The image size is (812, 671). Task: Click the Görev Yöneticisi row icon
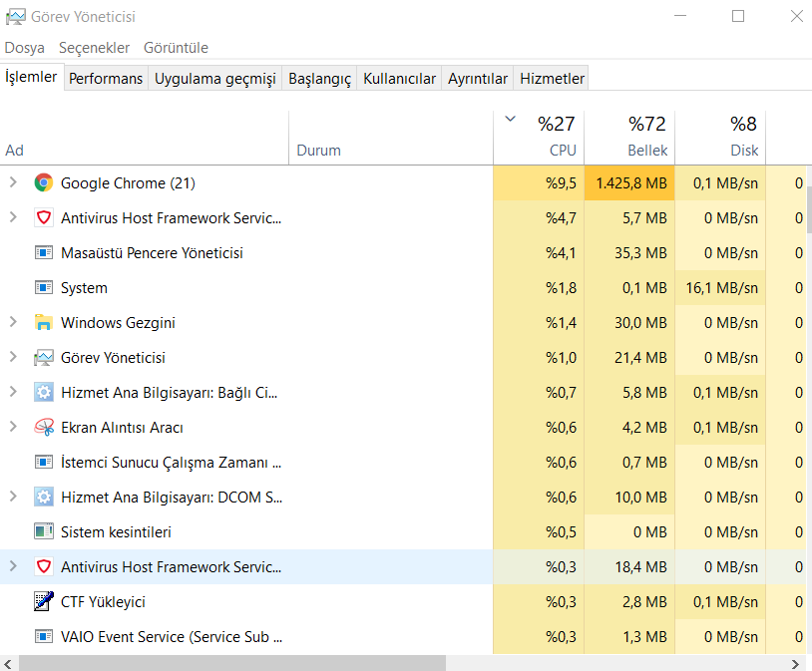[x=44, y=357]
